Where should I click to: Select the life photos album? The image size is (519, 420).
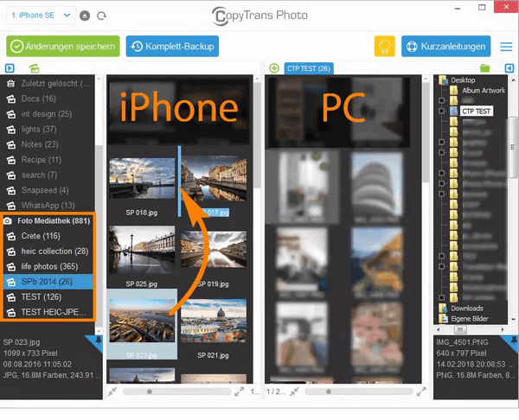point(49,266)
